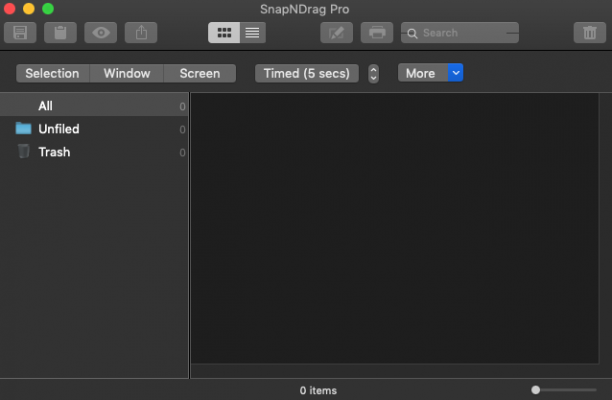Capture a Window screenshot
Image resolution: width=612 pixels, height=400 pixels.
click(x=127, y=73)
